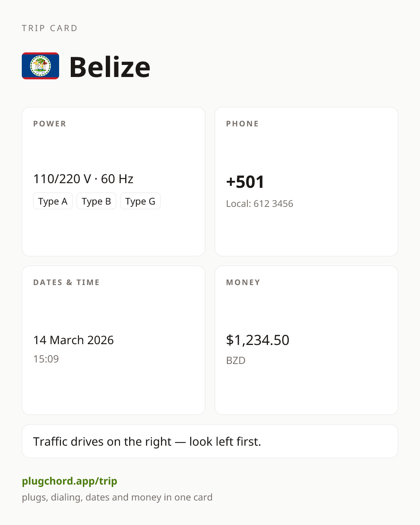
Task: Click the time 15:09
Action: [x=46, y=359]
